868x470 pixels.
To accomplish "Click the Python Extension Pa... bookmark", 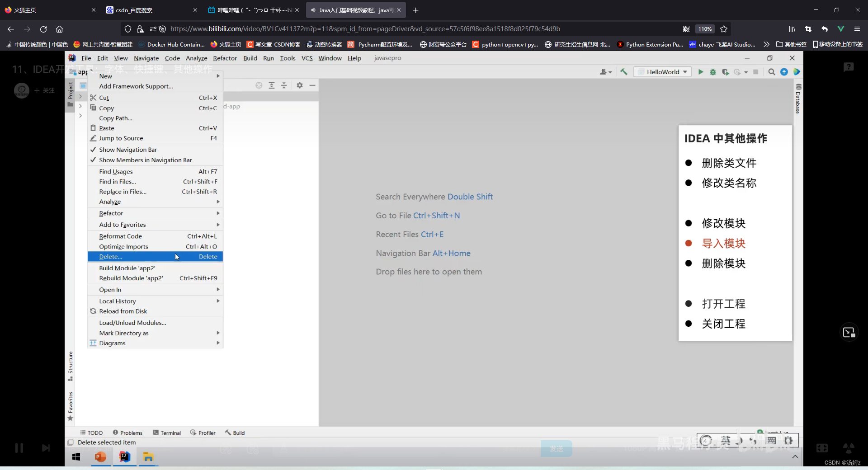I will click(x=650, y=44).
